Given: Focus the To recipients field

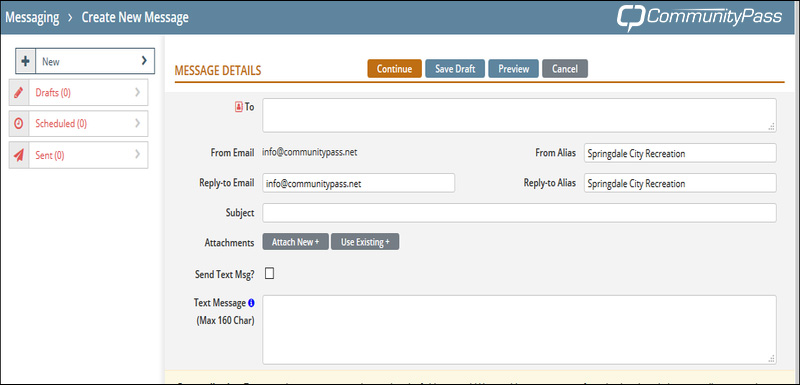Looking at the screenshot, I should click(x=519, y=116).
